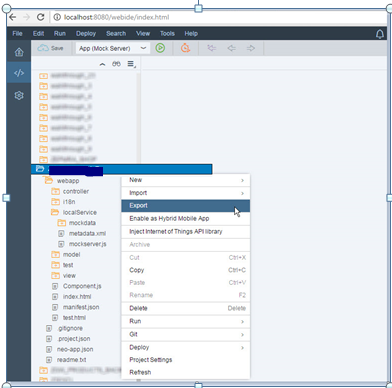Viewport: 392px width, 388px height.
Task: Select metadata.xml file
Action: (x=87, y=233)
